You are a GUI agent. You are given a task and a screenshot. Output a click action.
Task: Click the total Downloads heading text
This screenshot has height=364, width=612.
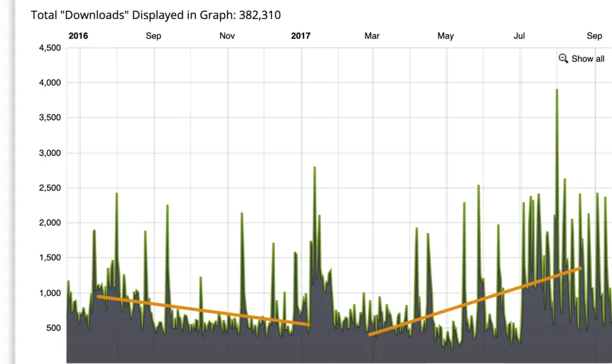pos(156,15)
